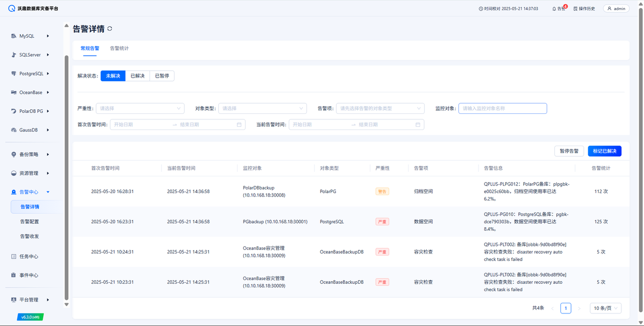Image resolution: width=644 pixels, height=326 pixels.
Task: Expand the SQLServer menu with its arrow
Action: coord(48,54)
